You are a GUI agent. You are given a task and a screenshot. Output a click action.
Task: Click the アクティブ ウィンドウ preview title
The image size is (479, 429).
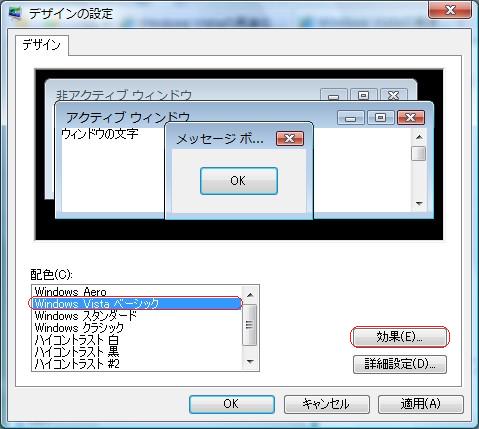(128, 117)
